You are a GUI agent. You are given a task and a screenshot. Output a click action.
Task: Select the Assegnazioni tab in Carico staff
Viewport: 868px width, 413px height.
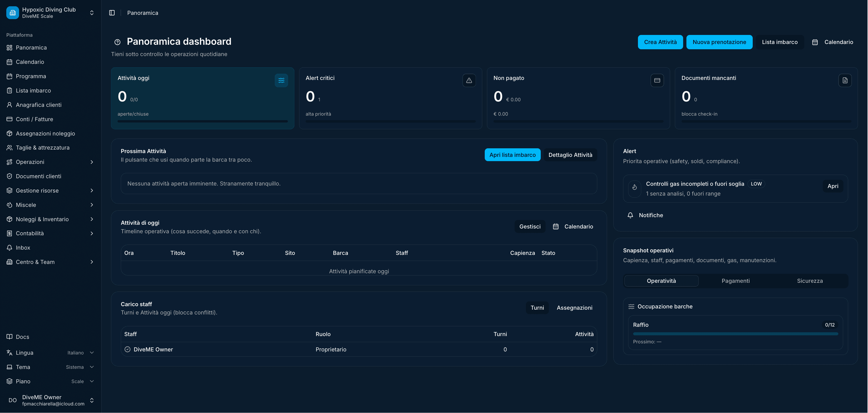pos(574,308)
